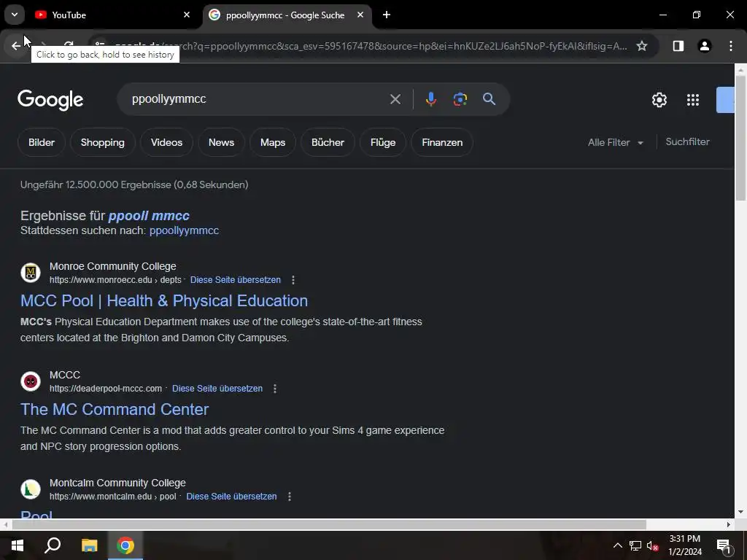Click the vertical page scrollbar thumb
The height and width of the screenshot is (560, 747).
(x=740, y=138)
